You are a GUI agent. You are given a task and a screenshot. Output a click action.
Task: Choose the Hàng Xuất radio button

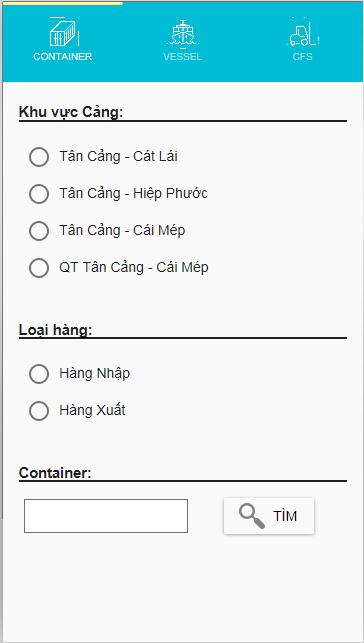point(39,410)
